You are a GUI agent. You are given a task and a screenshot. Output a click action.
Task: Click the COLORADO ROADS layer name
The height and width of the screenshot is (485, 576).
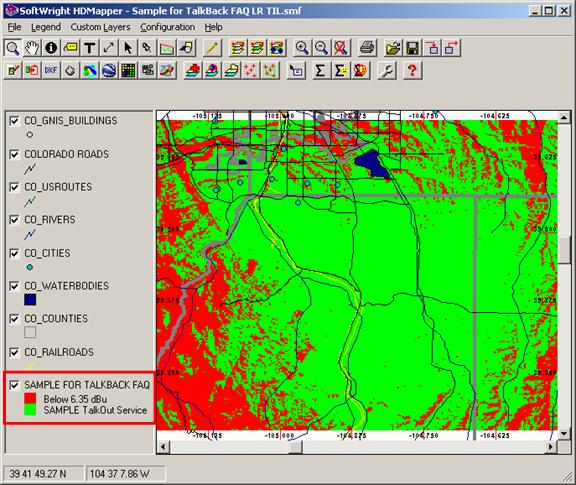tap(66, 154)
